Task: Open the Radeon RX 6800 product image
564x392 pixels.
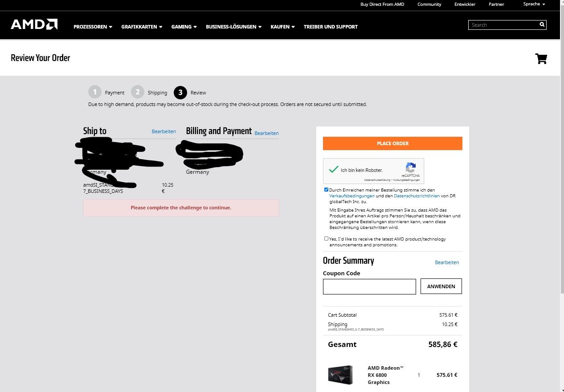Action: (x=340, y=375)
